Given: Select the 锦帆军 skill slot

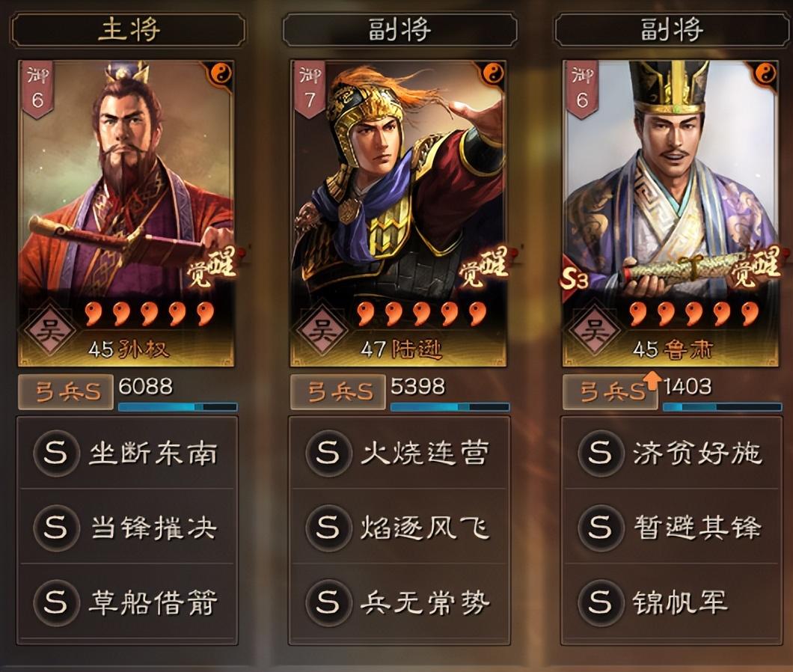Looking at the screenshot, I should point(670,603).
